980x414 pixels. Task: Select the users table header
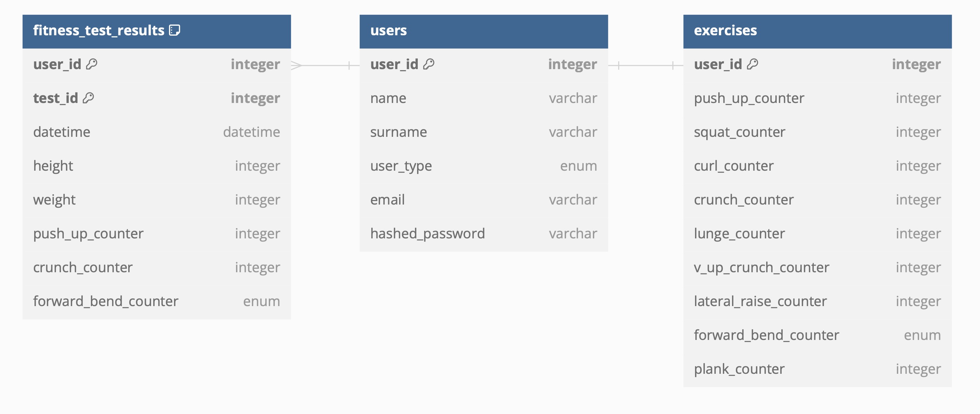pyautogui.click(x=483, y=31)
